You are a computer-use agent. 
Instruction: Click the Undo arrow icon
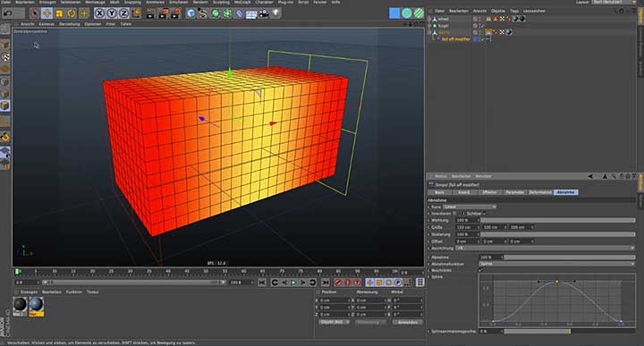[x=7, y=13]
